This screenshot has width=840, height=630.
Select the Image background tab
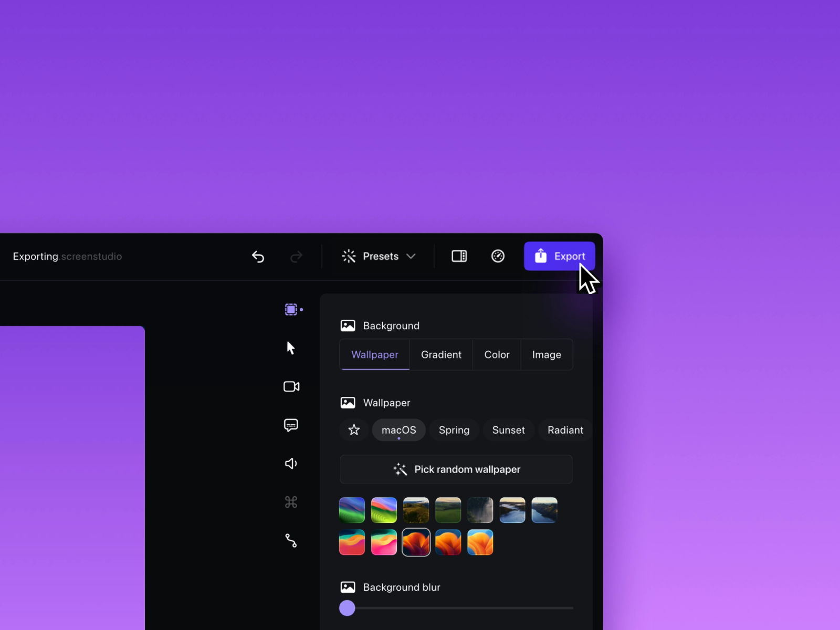tap(547, 355)
